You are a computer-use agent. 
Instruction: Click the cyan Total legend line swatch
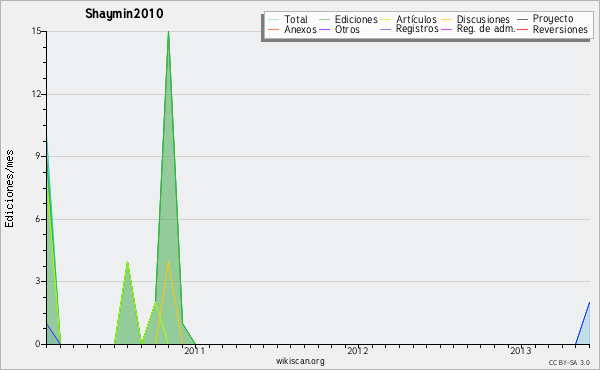click(x=274, y=19)
